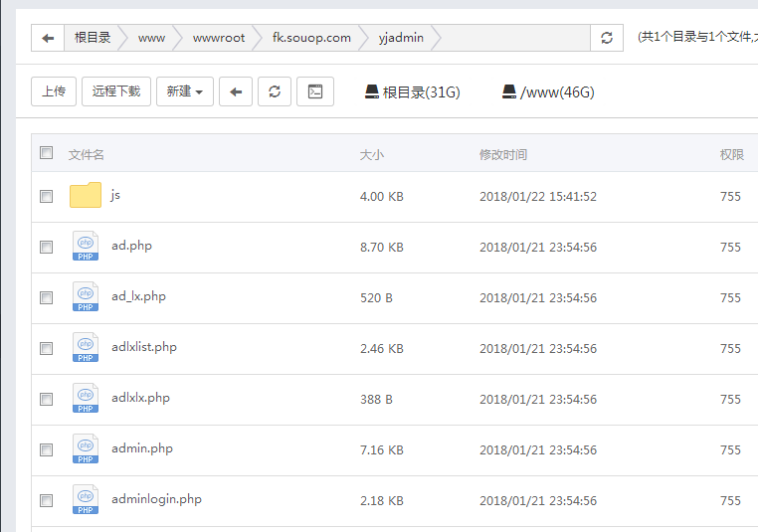Click the back arrow in path bar
The width and height of the screenshot is (758, 532).
pos(48,38)
